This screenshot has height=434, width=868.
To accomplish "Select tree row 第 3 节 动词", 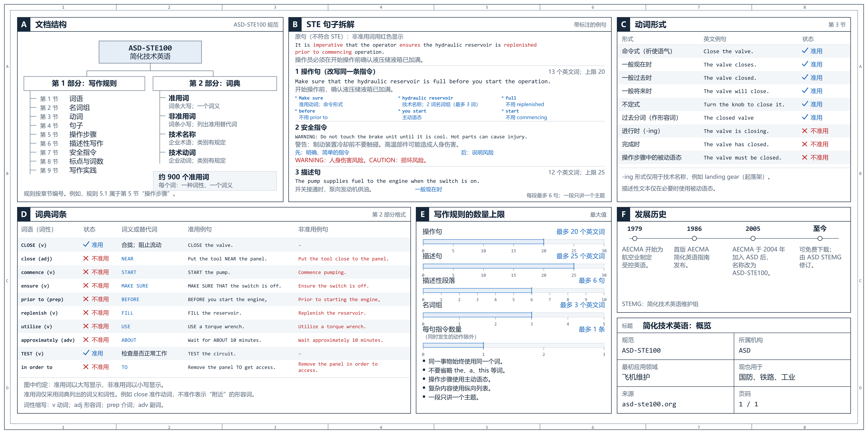I will (61, 117).
